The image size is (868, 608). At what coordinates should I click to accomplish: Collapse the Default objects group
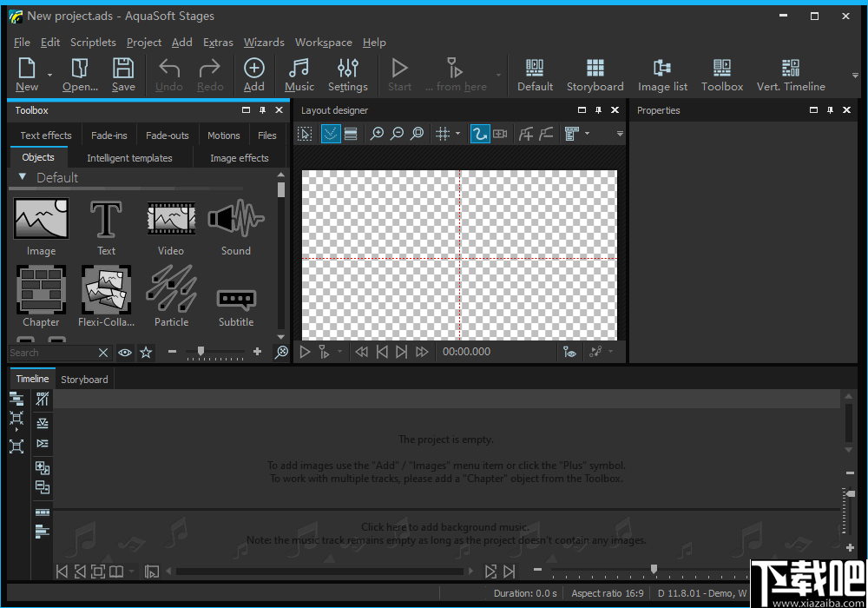point(23,177)
